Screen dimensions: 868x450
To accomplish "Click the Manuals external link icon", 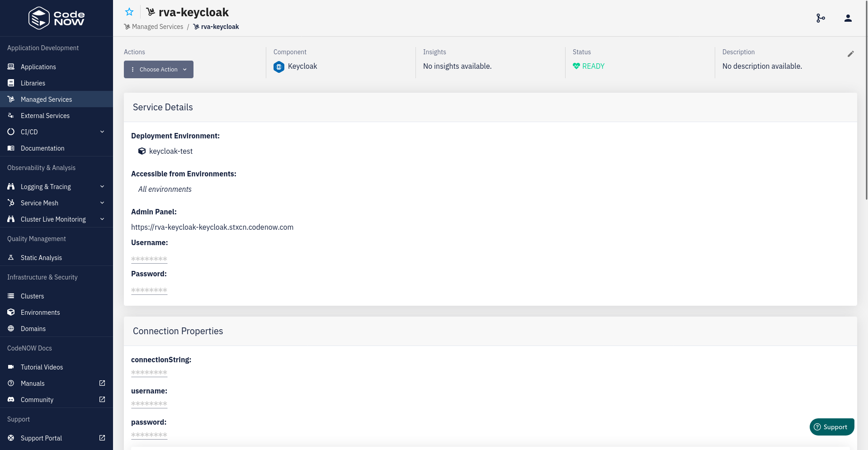I will [102, 383].
